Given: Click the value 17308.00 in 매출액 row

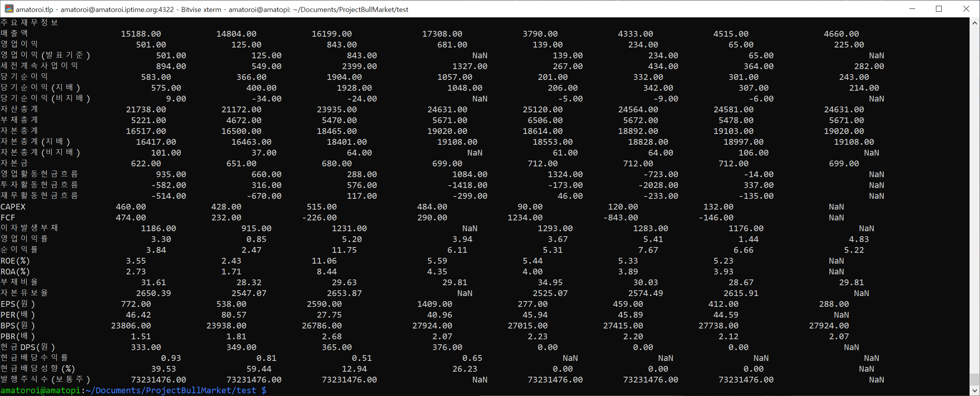Looking at the screenshot, I should [442, 34].
